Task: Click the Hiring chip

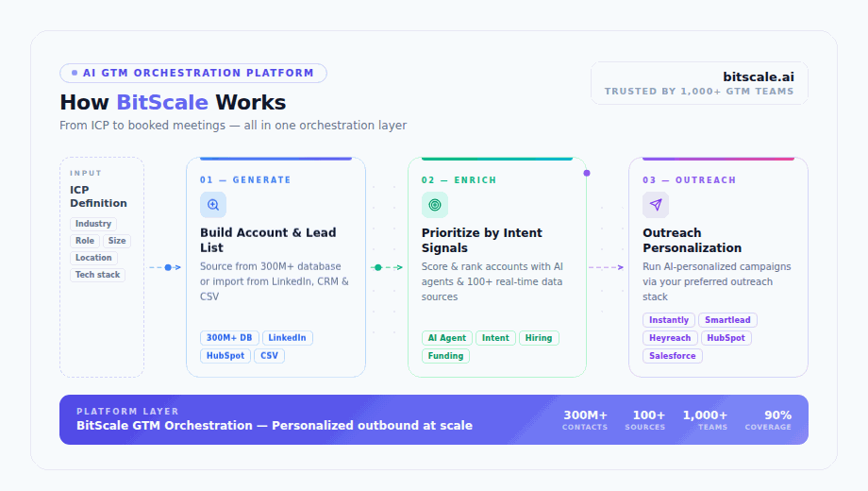Action: 539,338
